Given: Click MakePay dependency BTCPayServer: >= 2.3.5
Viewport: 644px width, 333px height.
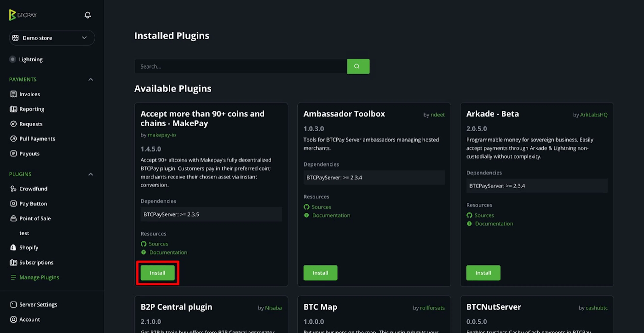Looking at the screenshot, I should pos(211,214).
